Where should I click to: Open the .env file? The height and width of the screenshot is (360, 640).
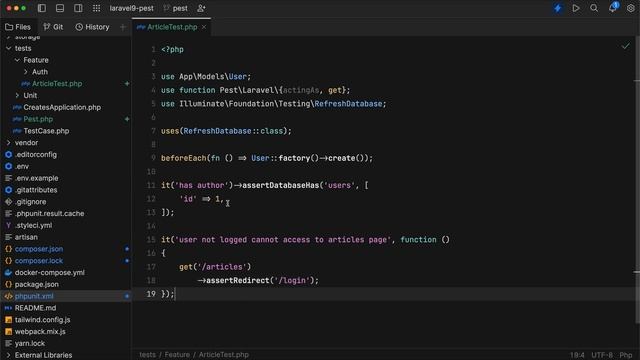pos(22,167)
